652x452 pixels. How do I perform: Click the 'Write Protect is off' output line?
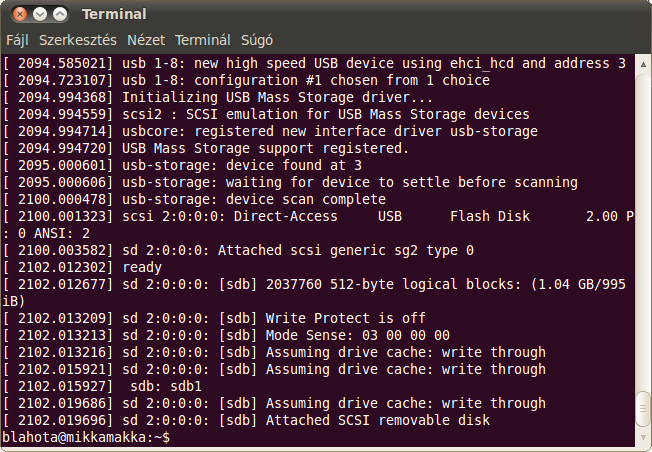[x=346, y=318]
